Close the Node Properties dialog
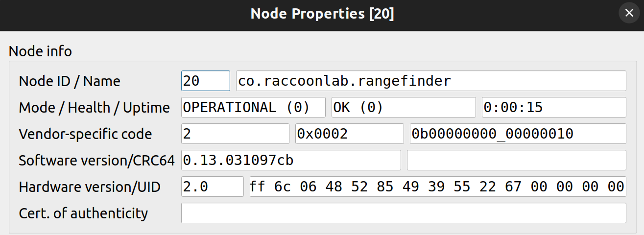644x235 pixels. click(629, 13)
